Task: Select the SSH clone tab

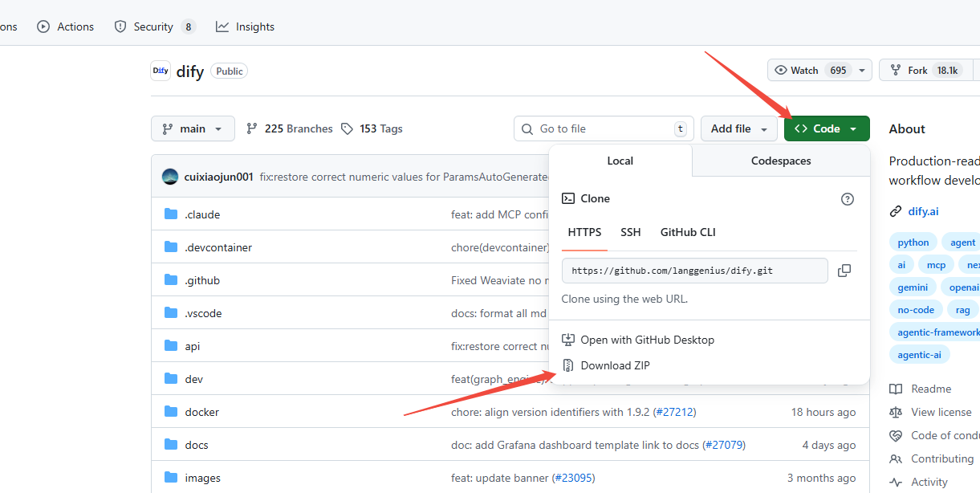Action: tap(630, 232)
